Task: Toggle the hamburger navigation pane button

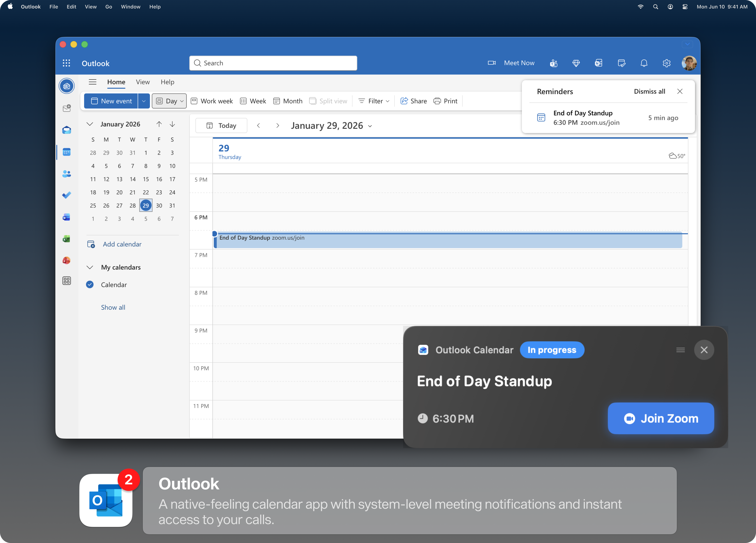Action: coord(93,82)
